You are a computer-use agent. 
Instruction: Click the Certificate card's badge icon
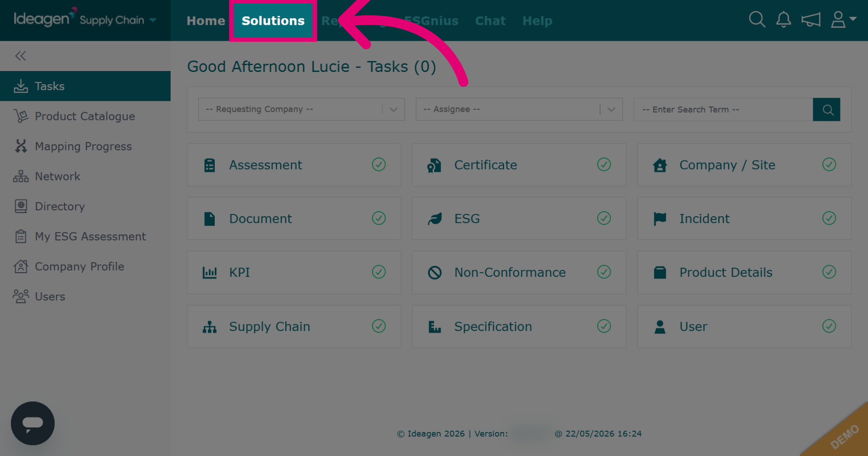[434, 166]
